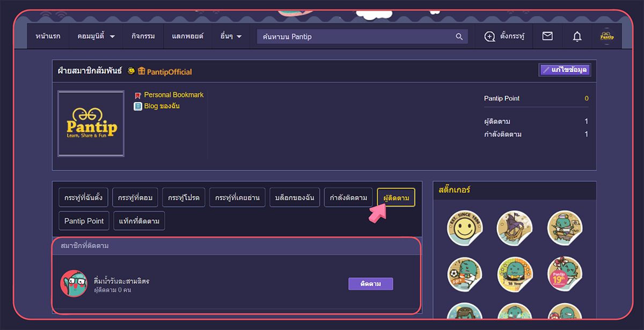
Task: Select the Pantip Point tab
Action: click(x=84, y=221)
